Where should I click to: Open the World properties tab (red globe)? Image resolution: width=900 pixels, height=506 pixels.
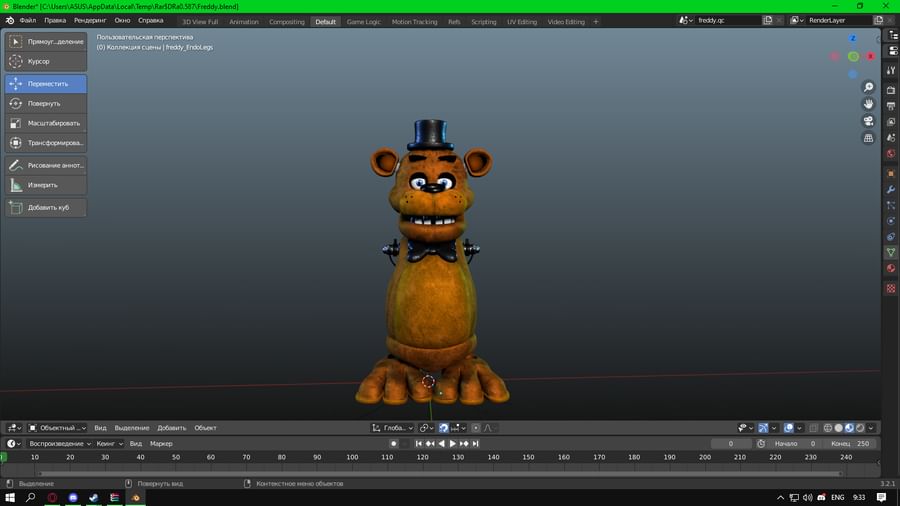891,153
